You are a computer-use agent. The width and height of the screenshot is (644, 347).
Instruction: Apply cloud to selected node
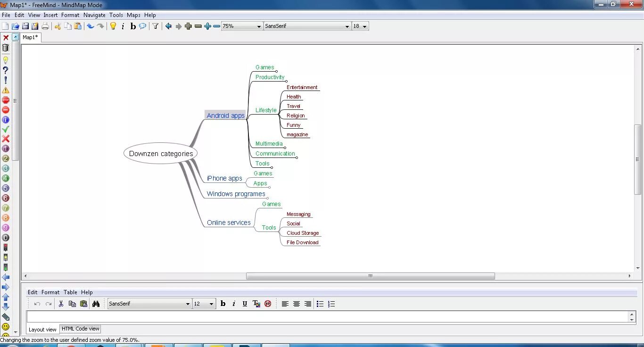pyautogui.click(x=142, y=26)
